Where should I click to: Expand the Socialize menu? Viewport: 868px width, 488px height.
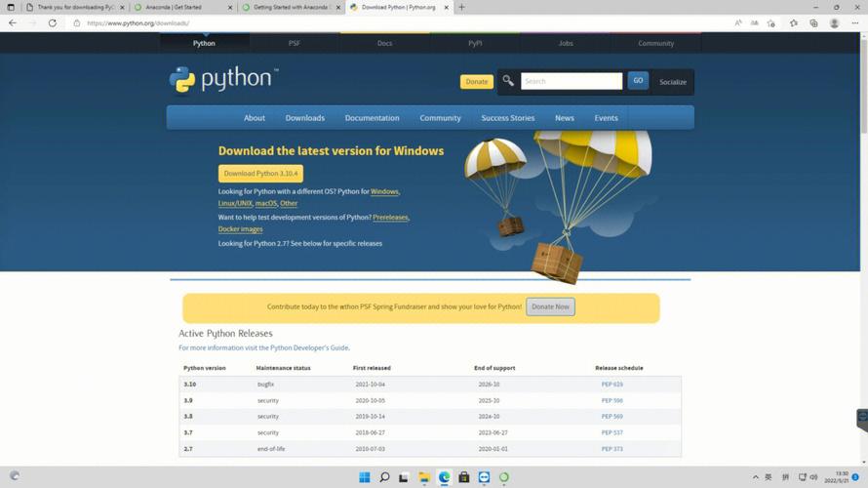pyautogui.click(x=673, y=82)
